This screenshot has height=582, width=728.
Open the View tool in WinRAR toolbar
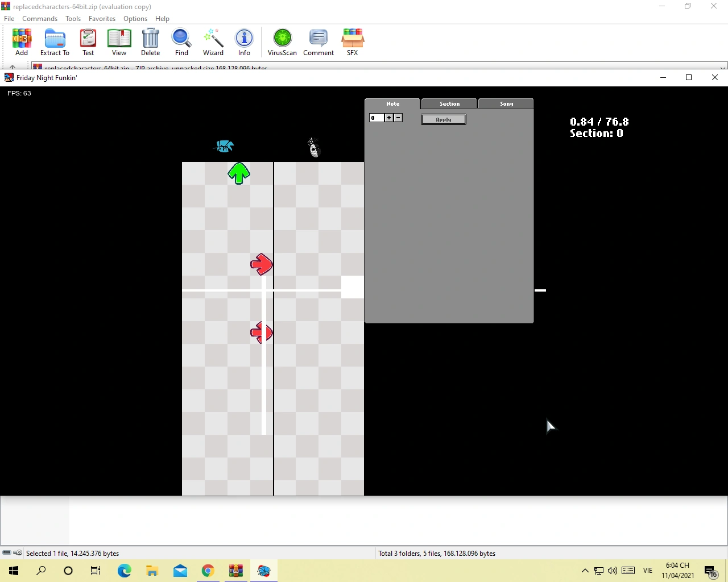(x=119, y=43)
